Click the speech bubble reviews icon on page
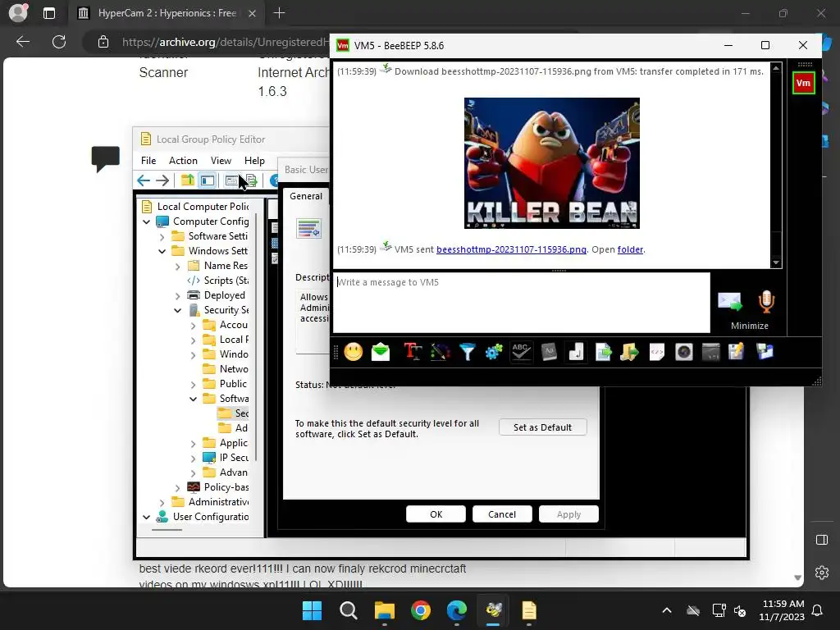 tap(106, 158)
